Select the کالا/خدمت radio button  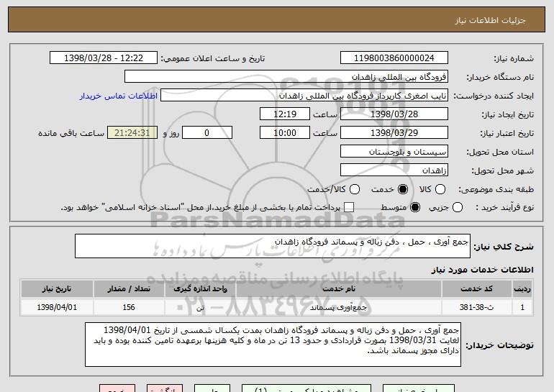[x=355, y=189]
